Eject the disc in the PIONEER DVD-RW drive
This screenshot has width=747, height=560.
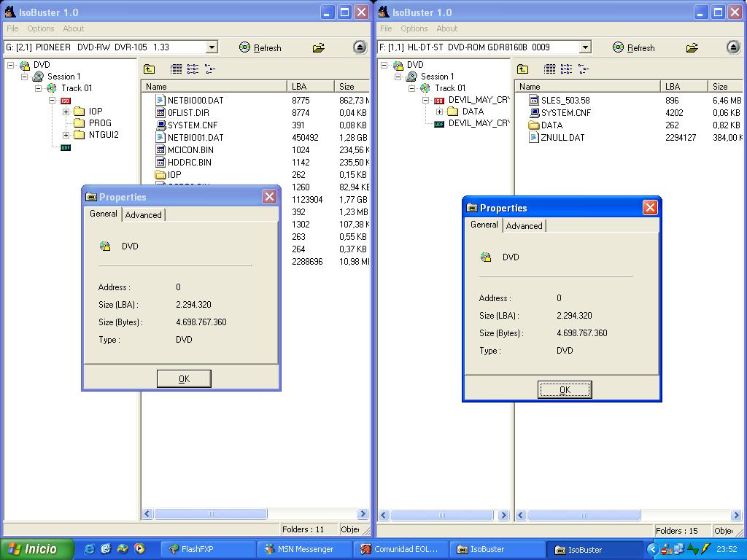[x=360, y=47]
